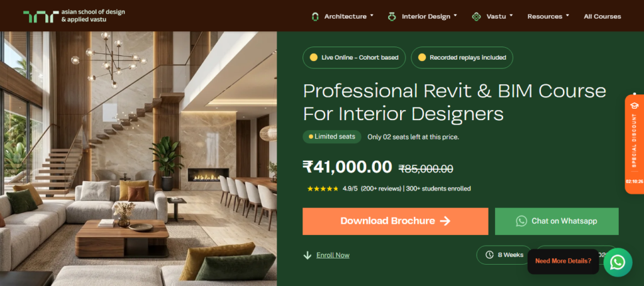Click the Limited seats badge
This screenshot has width=644, height=286.
point(332,136)
